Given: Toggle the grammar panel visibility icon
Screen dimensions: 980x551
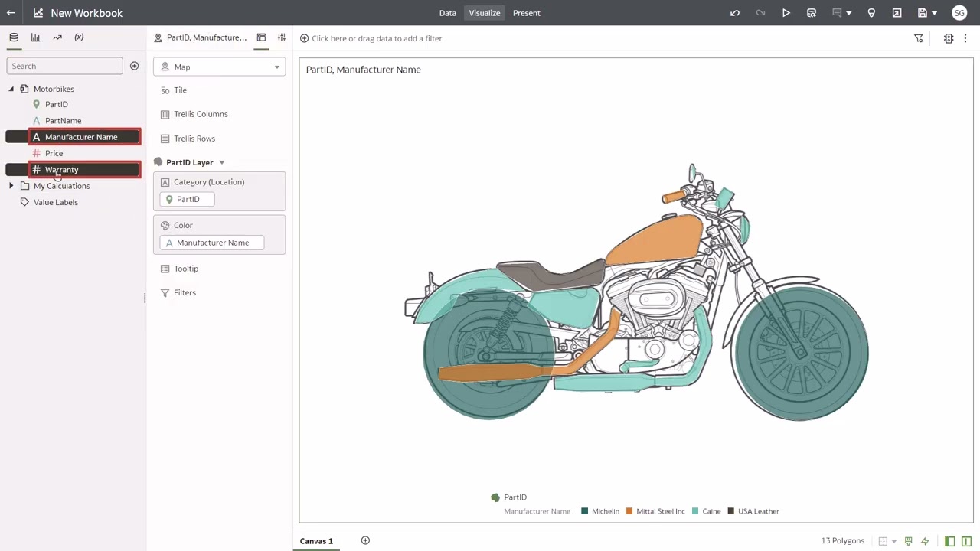Looking at the screenshot, I should pos(967,541).
